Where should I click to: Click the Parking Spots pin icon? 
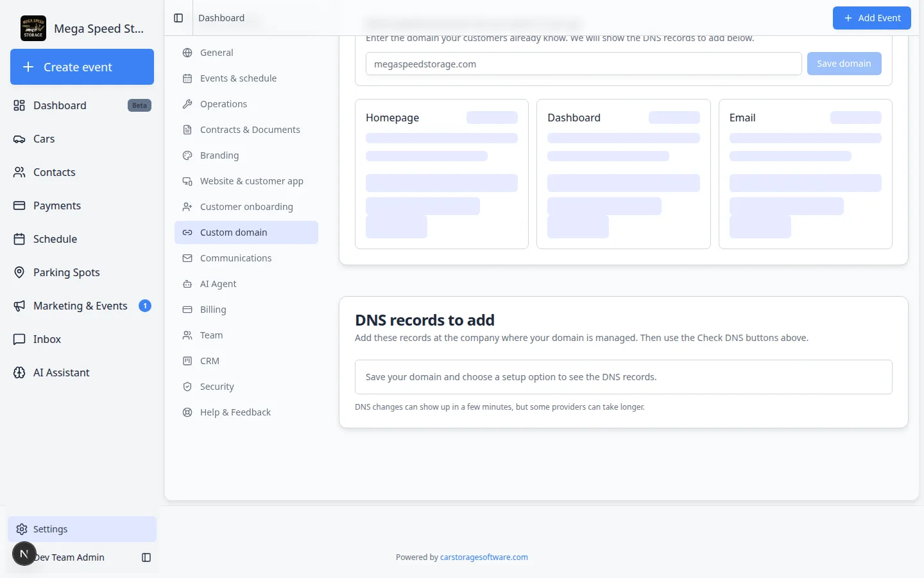coord(19,272)
